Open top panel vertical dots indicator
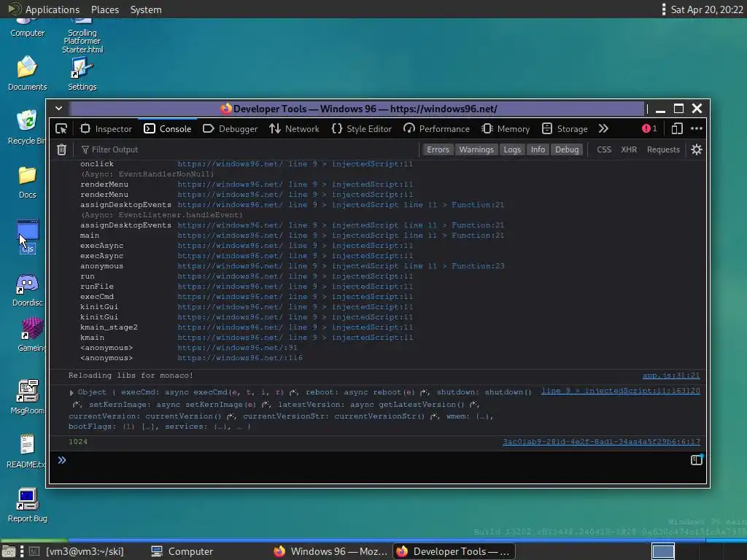Image resolution: width=747 pixels, height=560 pixels. [x=663, y=9]
